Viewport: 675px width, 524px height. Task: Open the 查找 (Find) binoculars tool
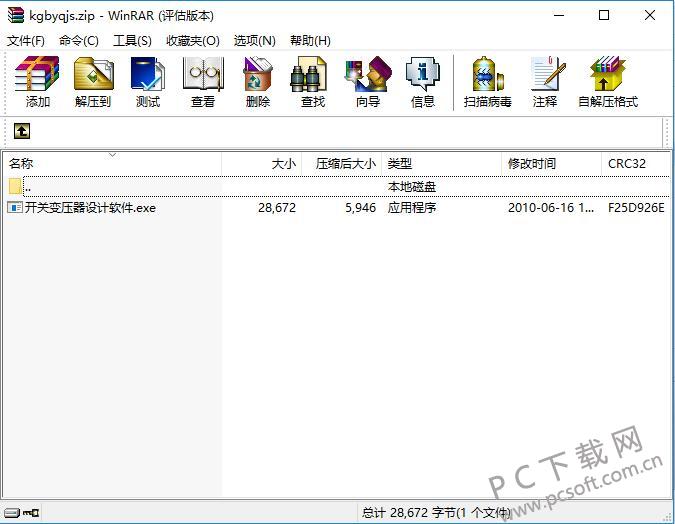pyautogui.click(x=313, y=82)
